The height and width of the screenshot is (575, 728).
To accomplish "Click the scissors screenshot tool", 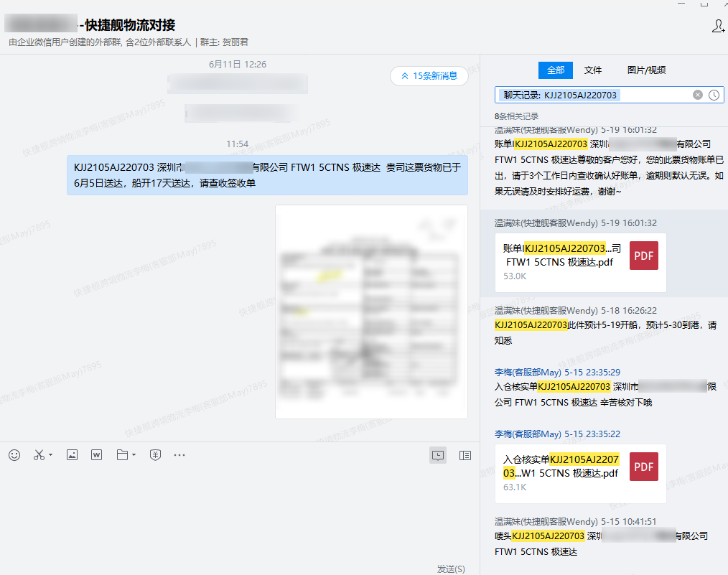I will point(39,455).
